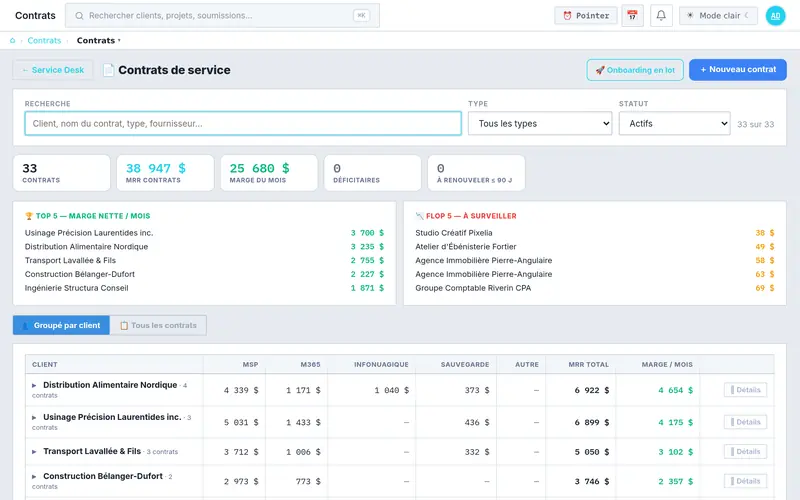The width and height of the screenshot is (800, 500).
Task: Click Construction Bélanger-Dufort in Top 5
Action: [x=80, y=274]
